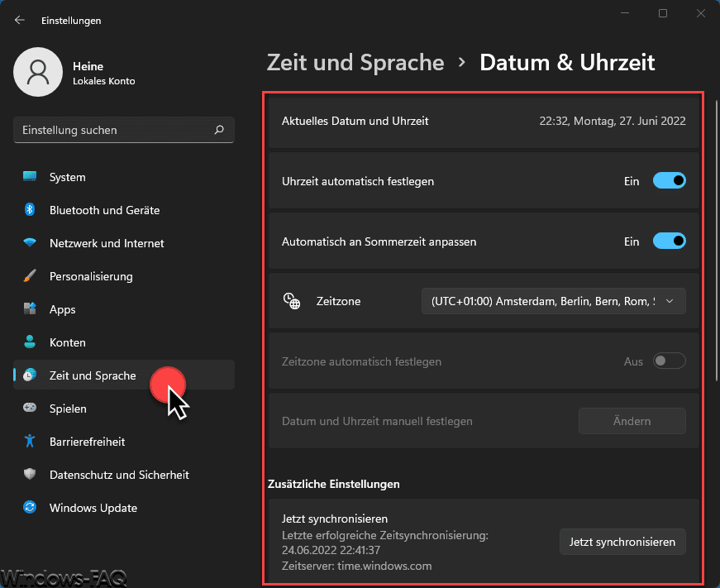Open Spielen settings category
The width and height of the screenshot is (720, 588).
pyautogui.click(x=124, y=409)
